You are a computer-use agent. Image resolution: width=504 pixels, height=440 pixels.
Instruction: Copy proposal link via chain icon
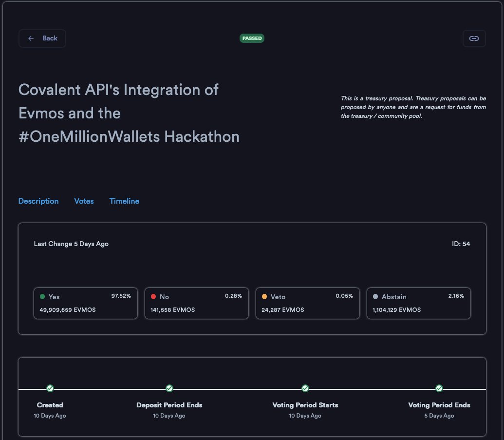474,38
